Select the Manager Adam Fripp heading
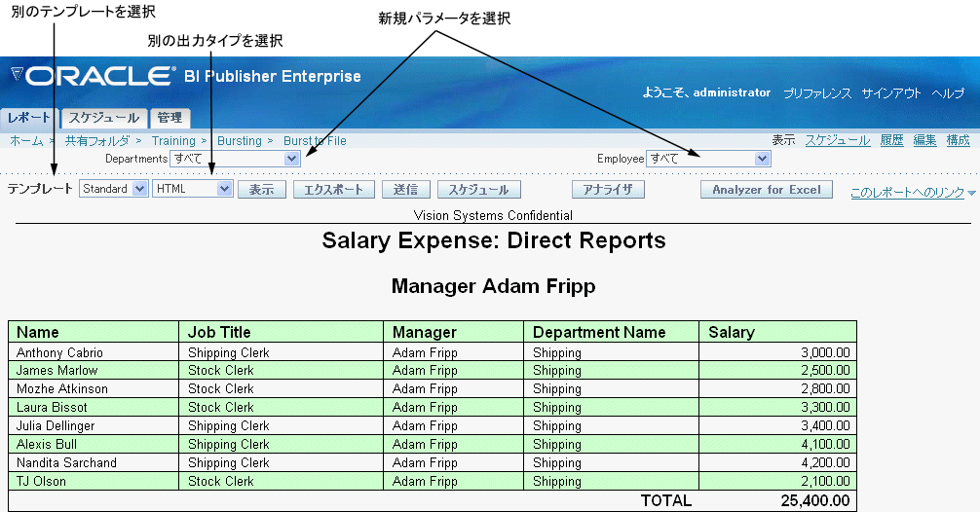 [x=494, y=286]
